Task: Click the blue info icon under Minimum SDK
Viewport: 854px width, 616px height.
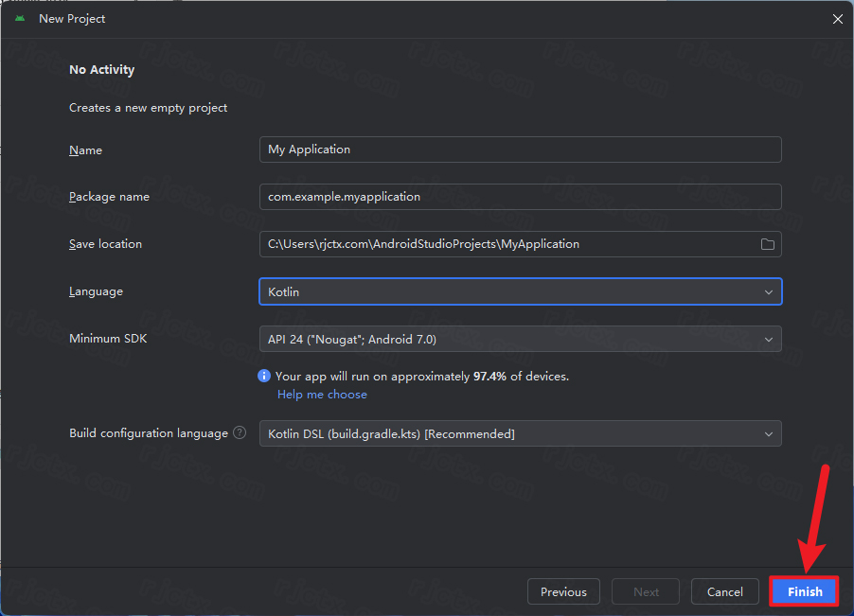Action: (x=264, y=376)
